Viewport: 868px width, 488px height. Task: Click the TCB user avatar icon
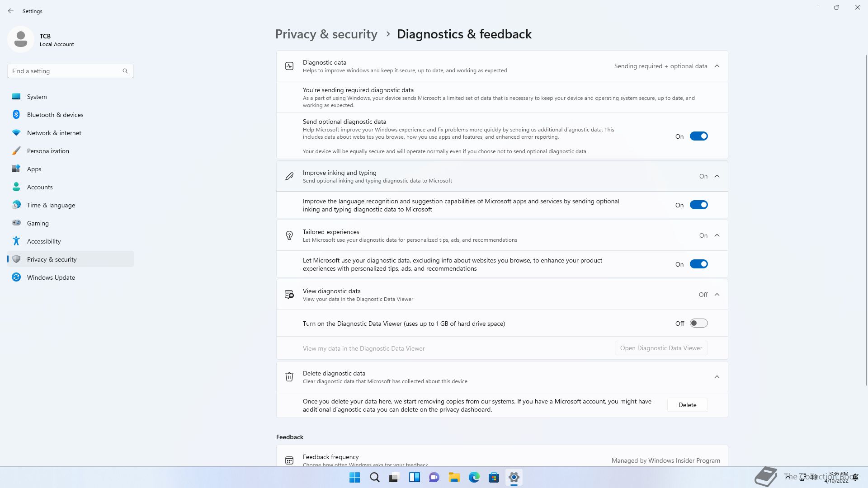click(21, 39)
